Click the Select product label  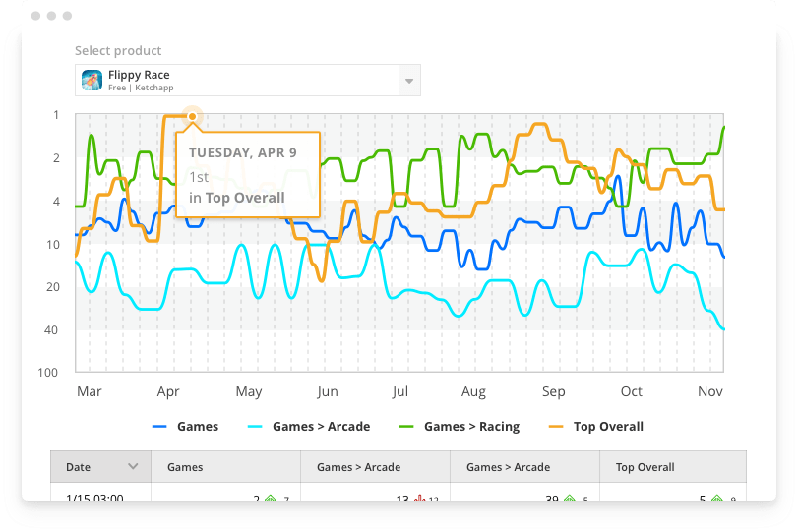[118, 50]
